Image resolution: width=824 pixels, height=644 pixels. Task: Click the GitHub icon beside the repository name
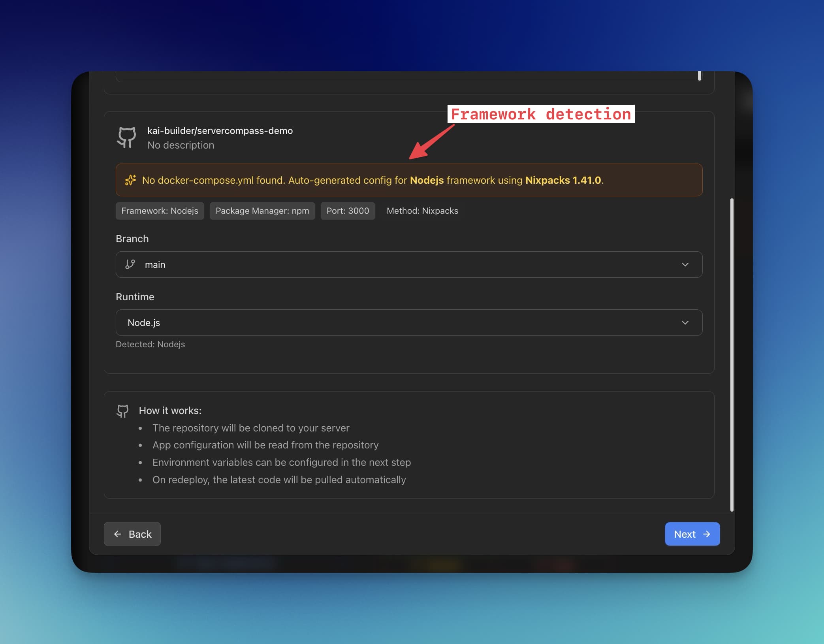(126, 137)
